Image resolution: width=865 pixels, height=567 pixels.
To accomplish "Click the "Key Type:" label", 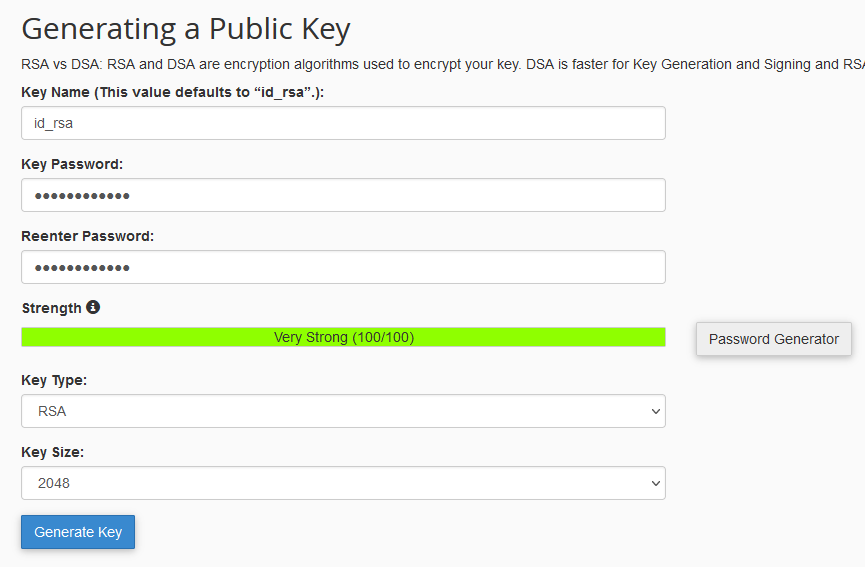I will pos(54,380).
